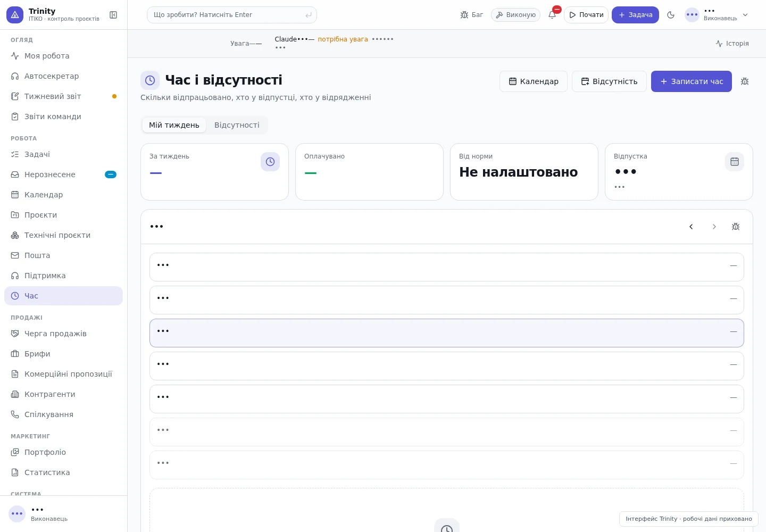Viewport: 766px width, 532px height.
Task: Open Спілкування in sidebar
Action: [63, 414]
